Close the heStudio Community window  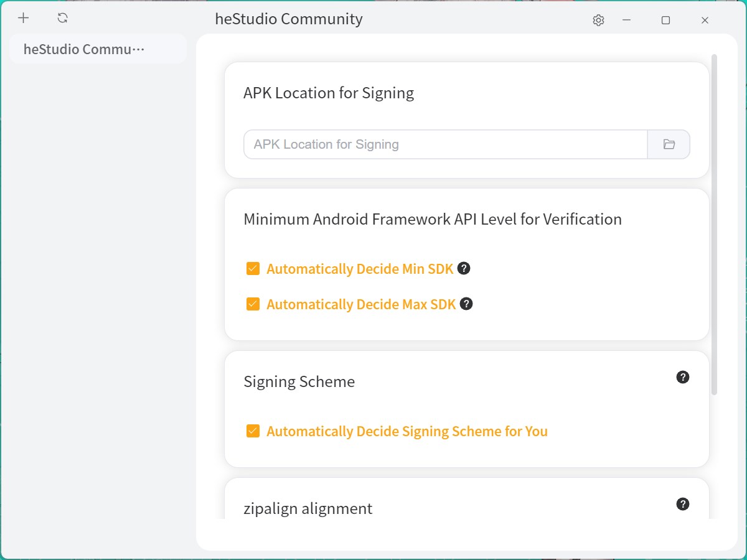click(x=705, y=21)
